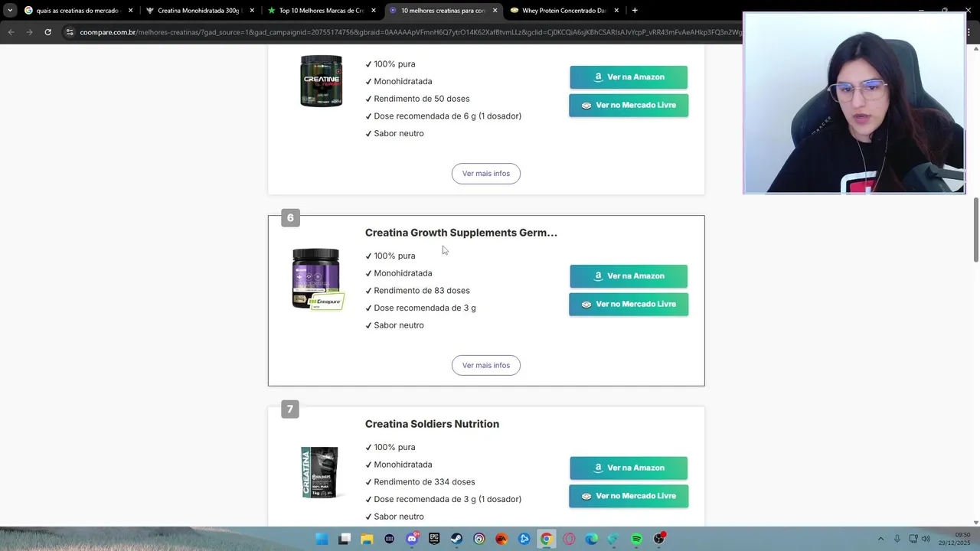Open Spotify from the taskbar
The width and height of the screenshot is (980, 551).
(636, 539)
